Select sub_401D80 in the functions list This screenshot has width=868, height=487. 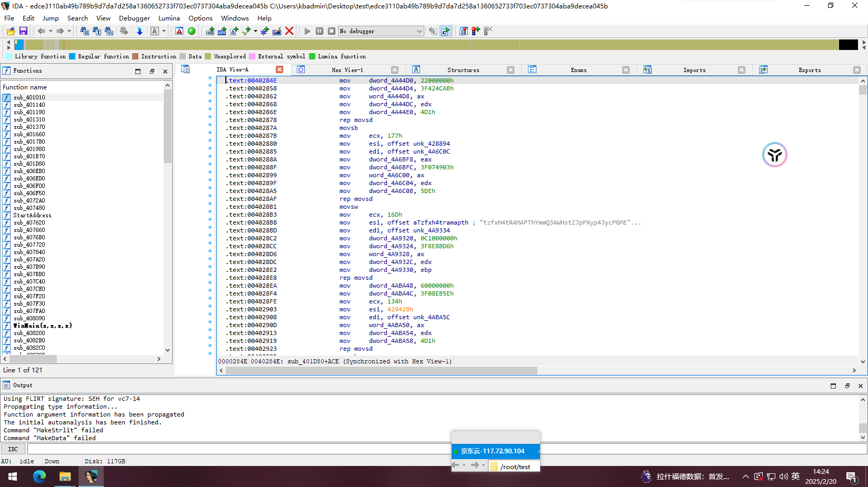(x=29, y=164)
